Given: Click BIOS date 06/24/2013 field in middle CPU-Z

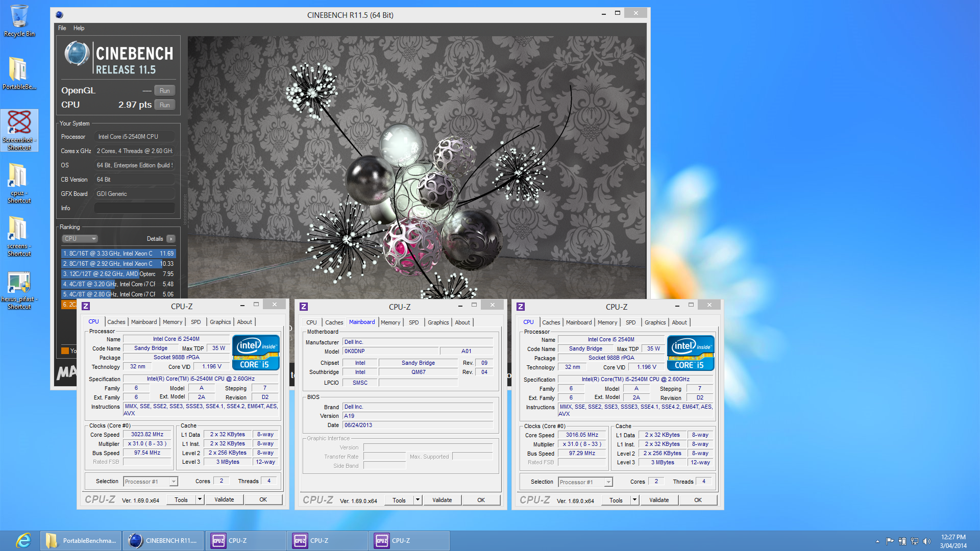Looking at the screenshot, I should coord(418,425).
